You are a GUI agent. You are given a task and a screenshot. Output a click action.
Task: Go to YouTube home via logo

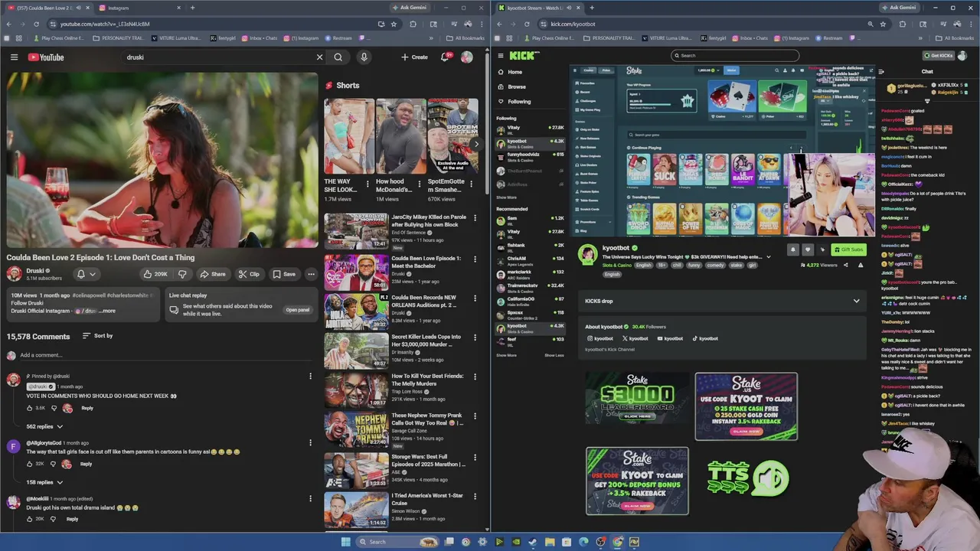[x=46, y=57]
